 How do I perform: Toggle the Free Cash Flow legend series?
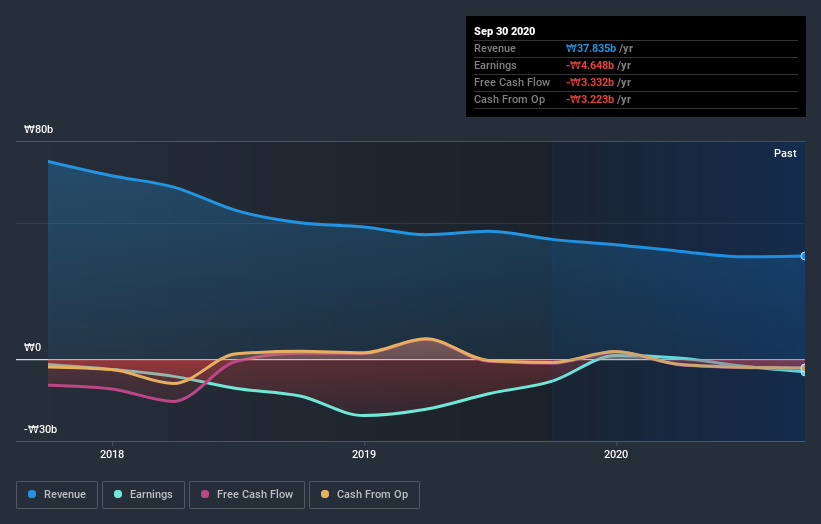point(247,495)
